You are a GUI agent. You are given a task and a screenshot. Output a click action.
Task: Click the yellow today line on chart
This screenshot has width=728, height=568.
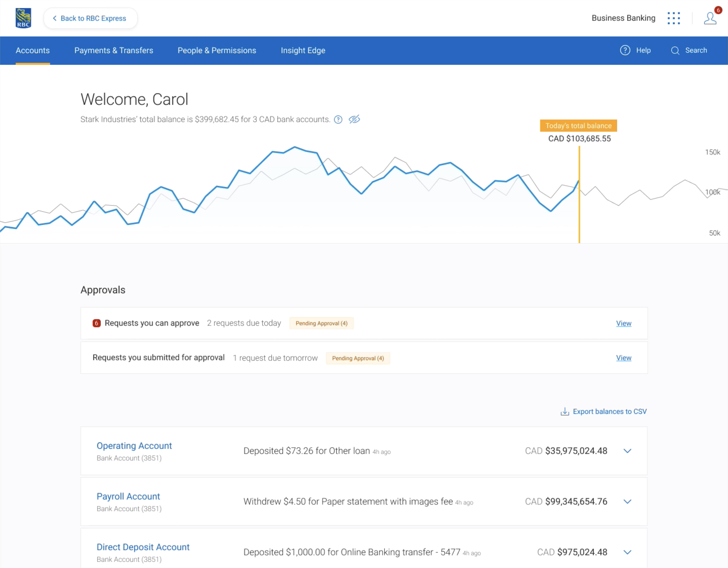point(579,194)
